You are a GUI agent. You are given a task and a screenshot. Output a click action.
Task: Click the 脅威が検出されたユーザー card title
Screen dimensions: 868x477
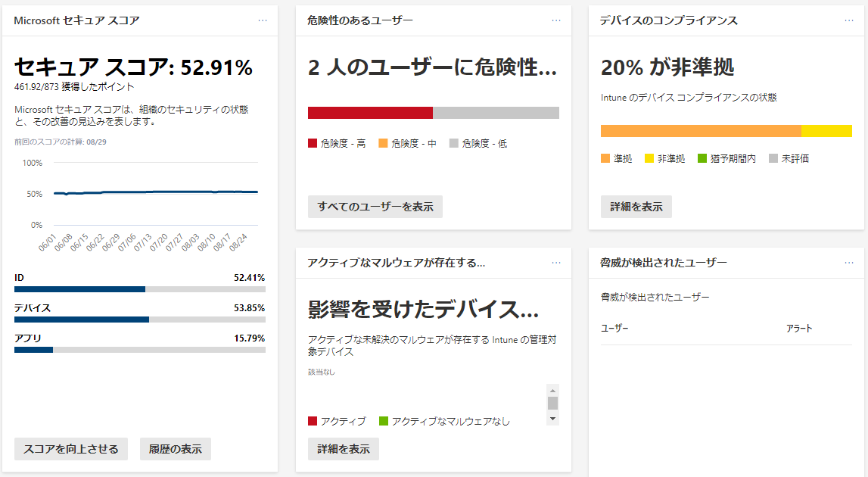[663, 263]
